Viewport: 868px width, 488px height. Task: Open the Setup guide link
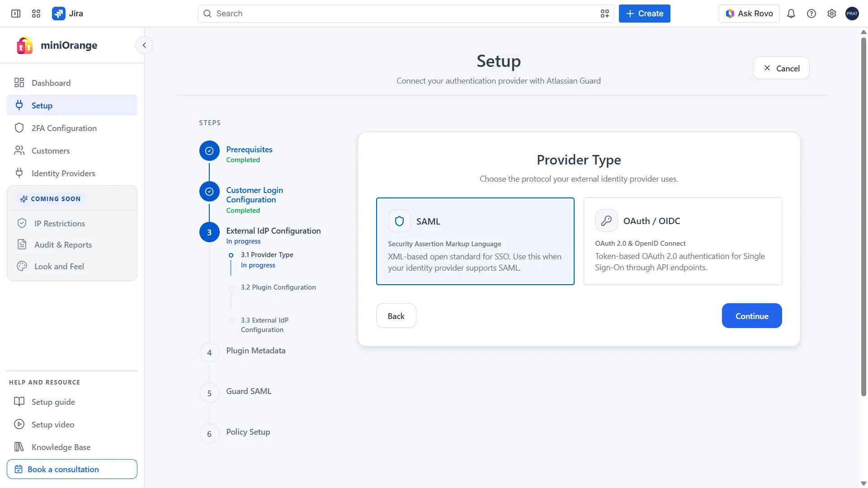(x=72, y=402)
